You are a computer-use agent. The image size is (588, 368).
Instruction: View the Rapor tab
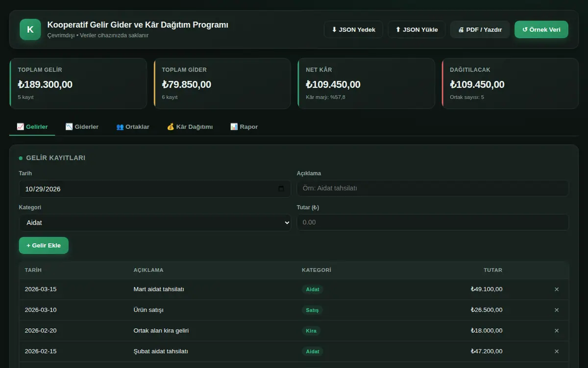click(x=244, y=127)
